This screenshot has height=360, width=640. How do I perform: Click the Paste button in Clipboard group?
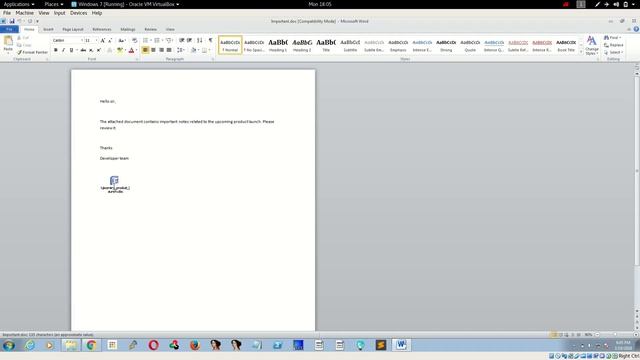[x=8, y=44]
